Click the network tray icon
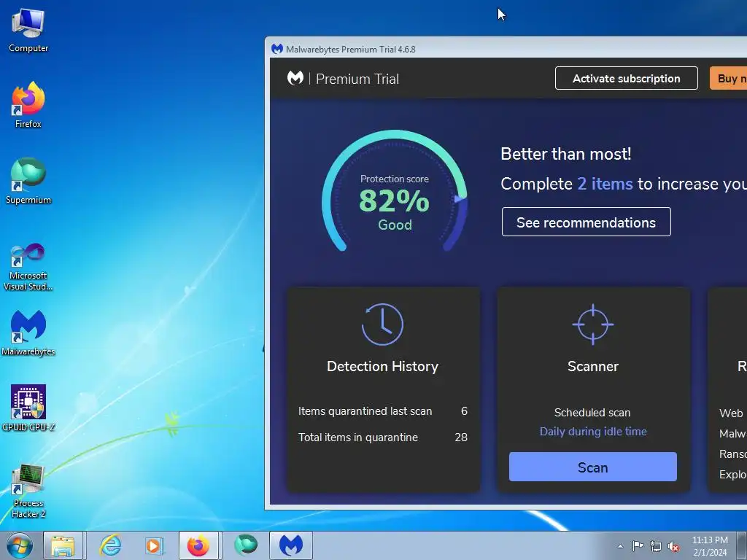 coord(656,546)
